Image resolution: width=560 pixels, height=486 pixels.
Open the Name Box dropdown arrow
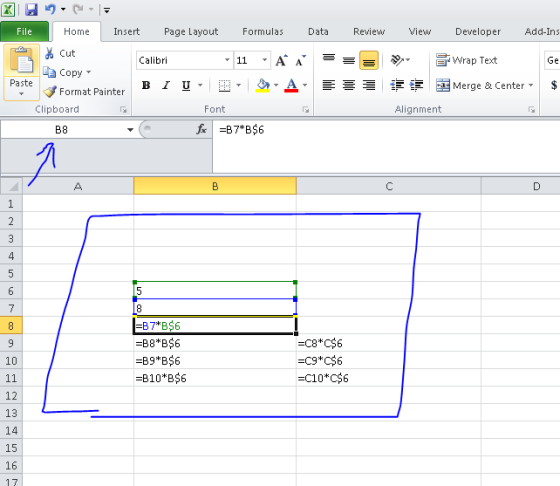(x=130, y=130)
